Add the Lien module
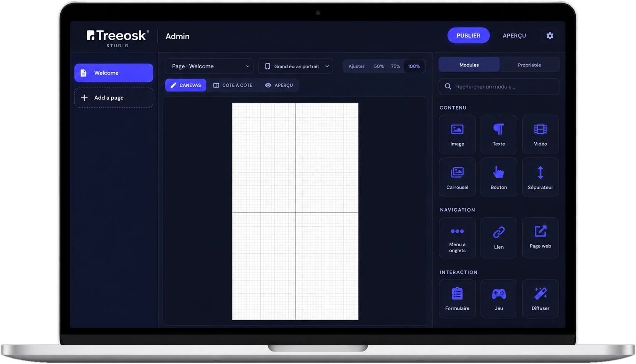636x364 pixels. (499, 238)
